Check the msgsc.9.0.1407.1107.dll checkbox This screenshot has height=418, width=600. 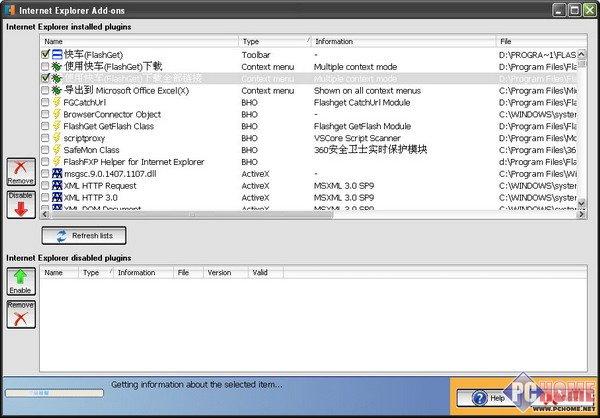point(46,173)
